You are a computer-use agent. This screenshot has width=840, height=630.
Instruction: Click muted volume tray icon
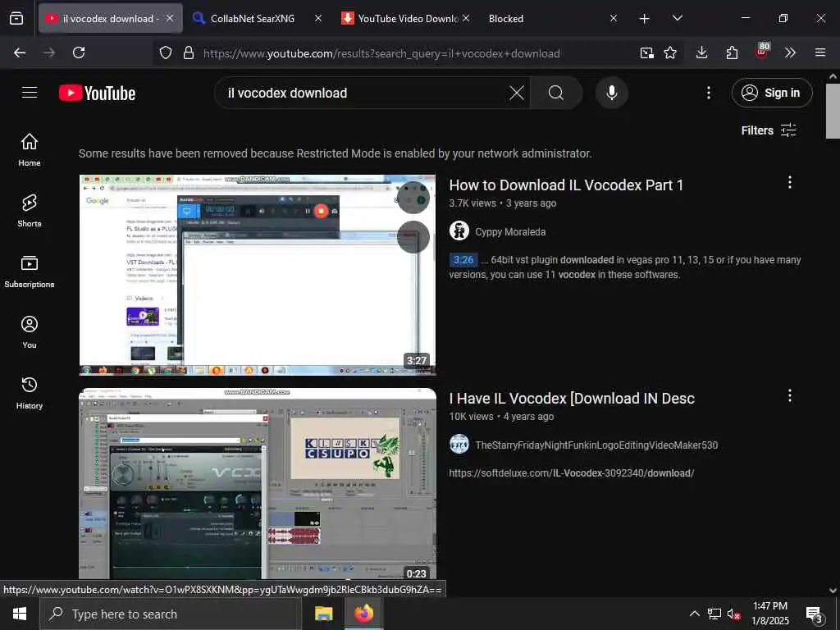734,614
